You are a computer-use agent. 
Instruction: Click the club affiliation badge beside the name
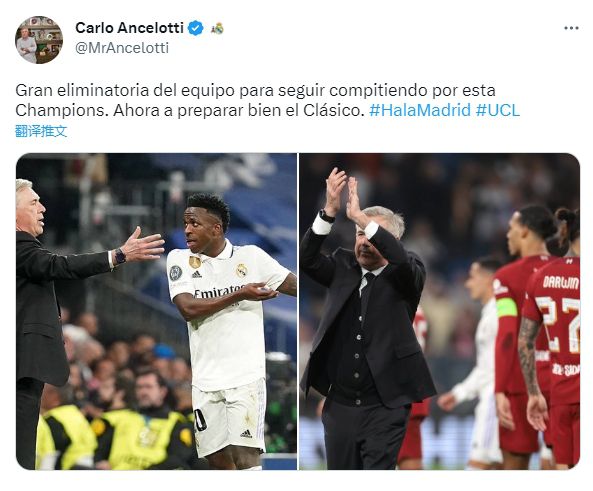click(x=217, y=28)
